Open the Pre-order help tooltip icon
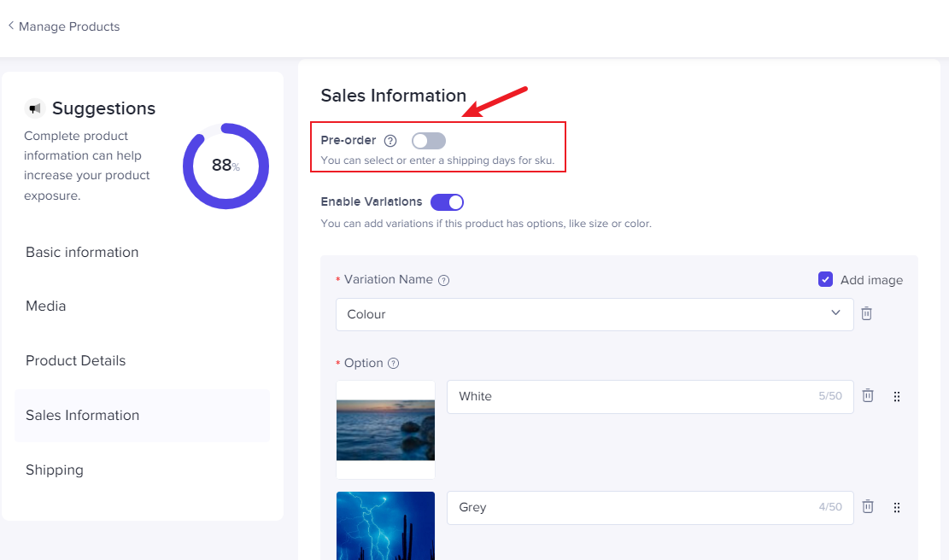 (390, 140)
